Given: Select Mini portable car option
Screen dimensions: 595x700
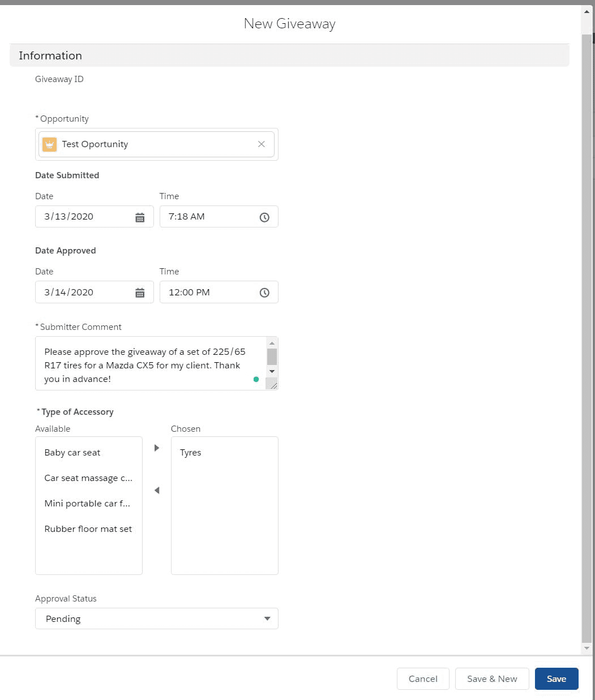Looking at the screenshot, I should pyautogui.click(x=89, y=504).
